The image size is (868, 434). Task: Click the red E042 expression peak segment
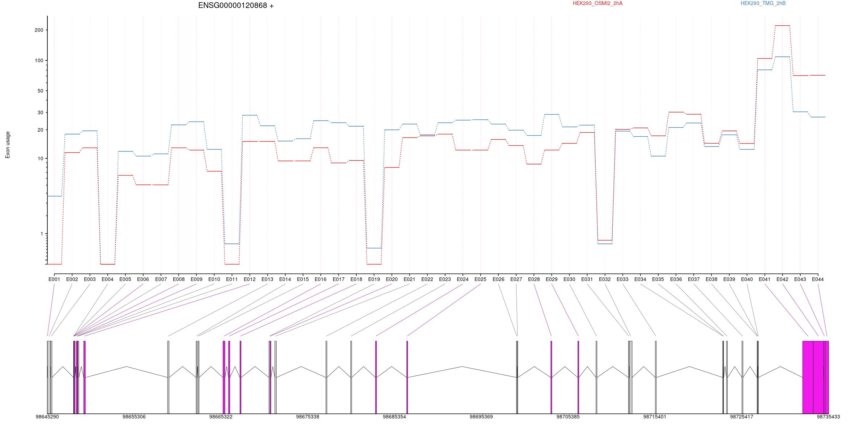tap(782, 26)
